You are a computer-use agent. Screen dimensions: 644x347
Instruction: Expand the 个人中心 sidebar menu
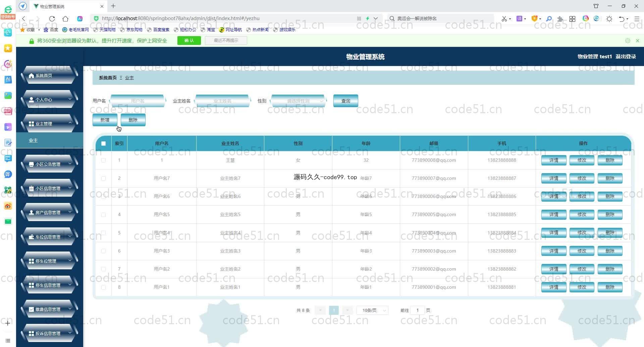click(x=50, y=99)
